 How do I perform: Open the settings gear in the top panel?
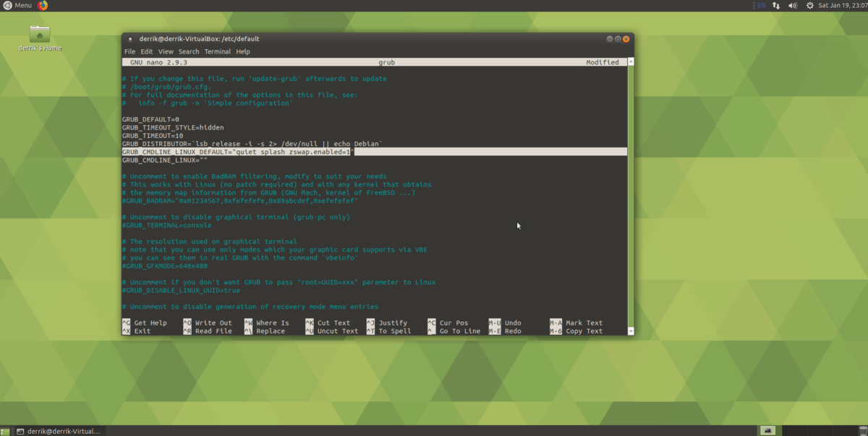click(810, 6)
